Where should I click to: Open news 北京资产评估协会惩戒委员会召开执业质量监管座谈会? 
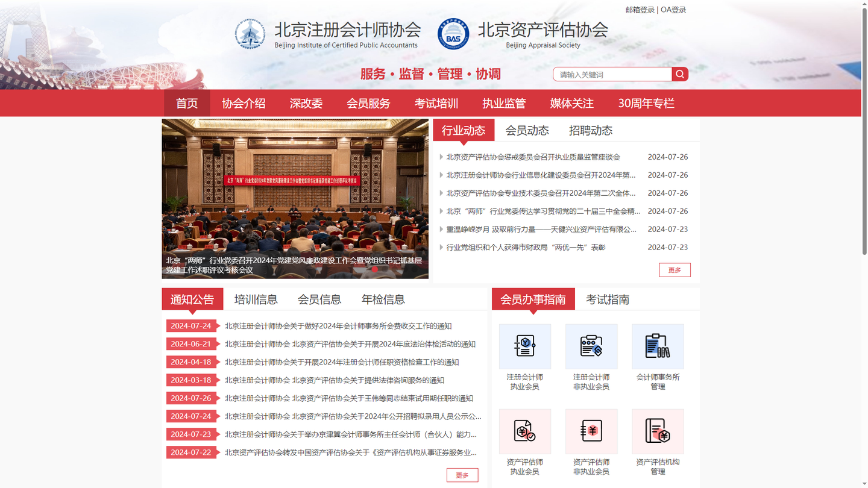click(x=533, y=157)
